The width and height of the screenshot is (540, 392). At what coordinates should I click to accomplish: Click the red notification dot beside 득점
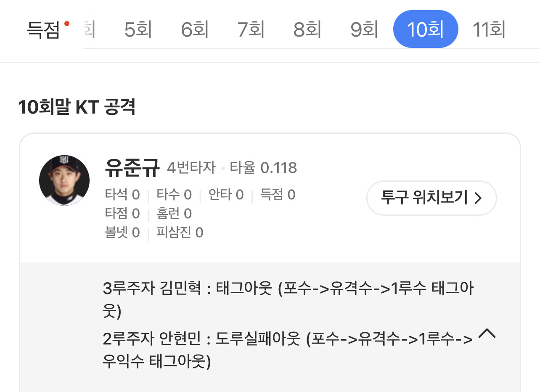66,24
